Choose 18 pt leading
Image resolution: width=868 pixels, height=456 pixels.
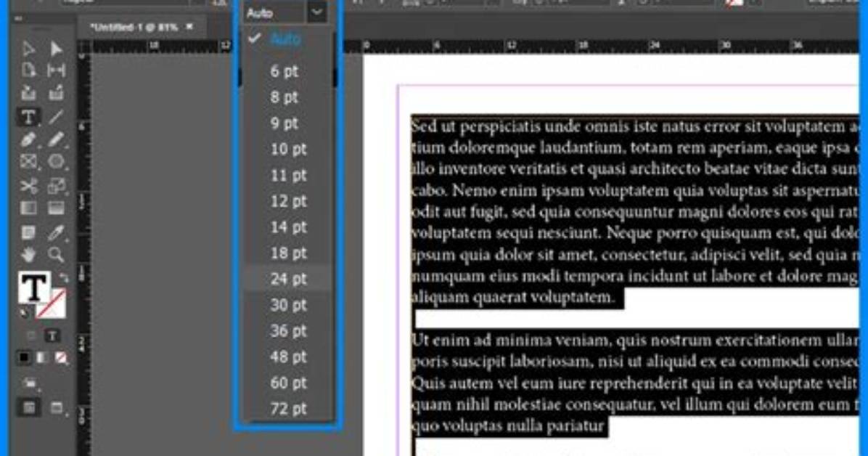coord(288,253)
